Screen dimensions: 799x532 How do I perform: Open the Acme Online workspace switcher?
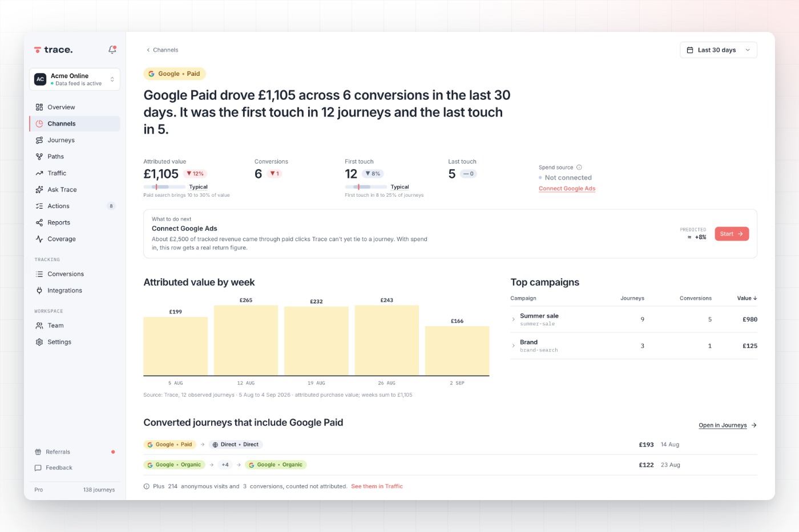(x=75, y=79)
